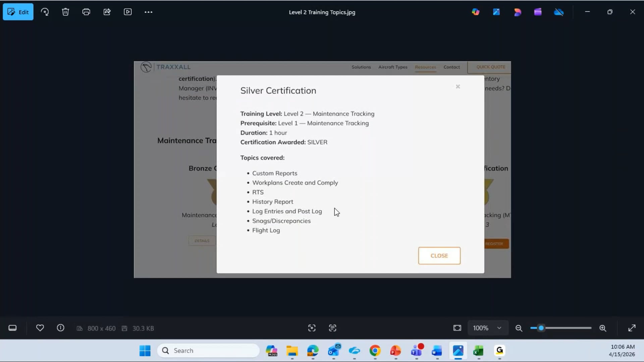Click the taskbar Search box
The image size is (644, 362).
tap(208, 351)
